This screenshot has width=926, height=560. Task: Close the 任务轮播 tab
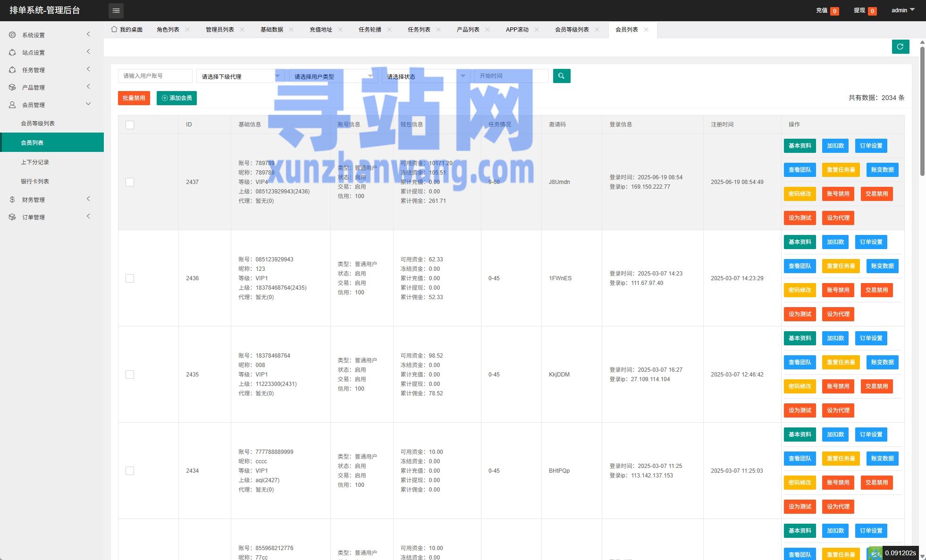coord(389,29)
